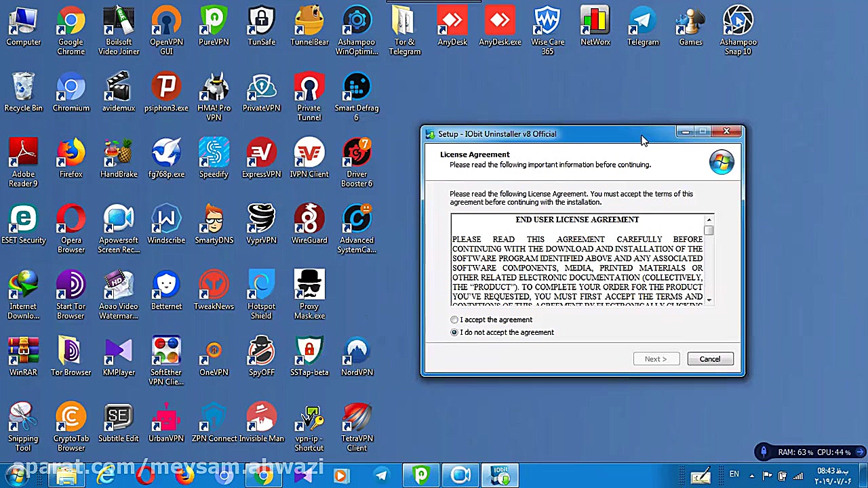868x488 pixels.
Task: Select "I accept the agreement" option
Action: pos(454,320)
